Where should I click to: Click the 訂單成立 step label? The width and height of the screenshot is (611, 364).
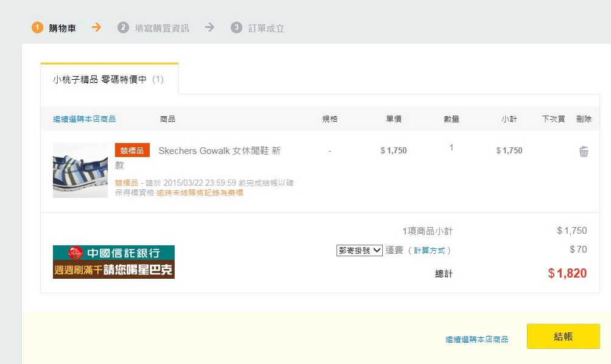[266, 29]
